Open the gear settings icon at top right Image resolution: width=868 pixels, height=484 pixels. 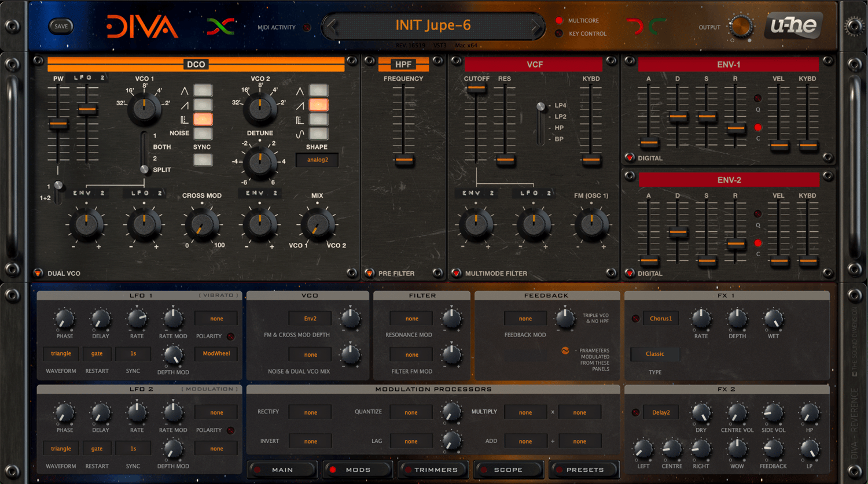click(x=855, y=27)
